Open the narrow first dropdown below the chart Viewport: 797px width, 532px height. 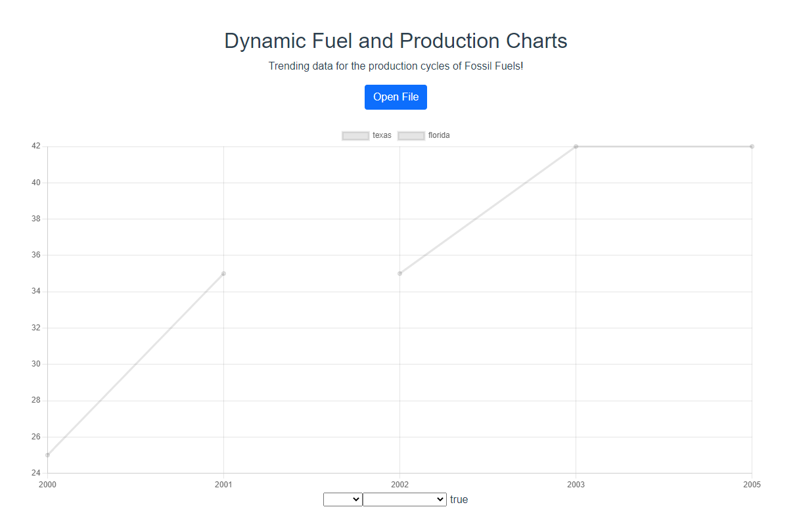pyautogui.click(x=342, y=499)
